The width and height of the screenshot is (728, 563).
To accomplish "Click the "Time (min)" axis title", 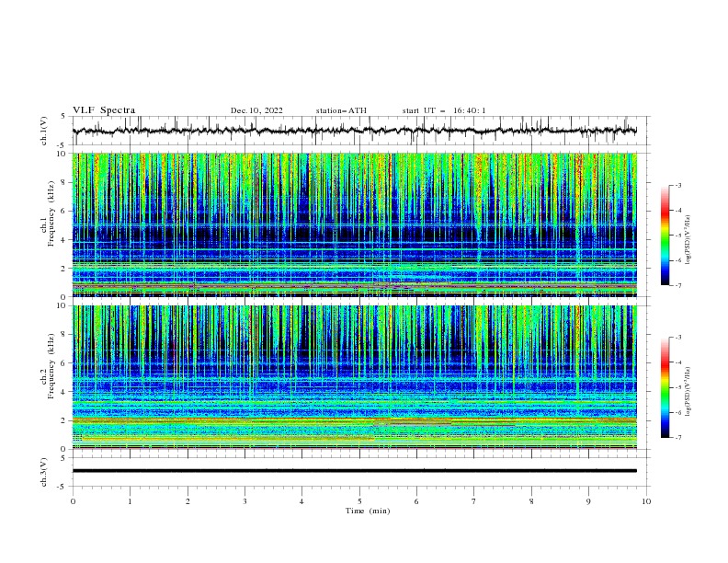I will [368, 511].
